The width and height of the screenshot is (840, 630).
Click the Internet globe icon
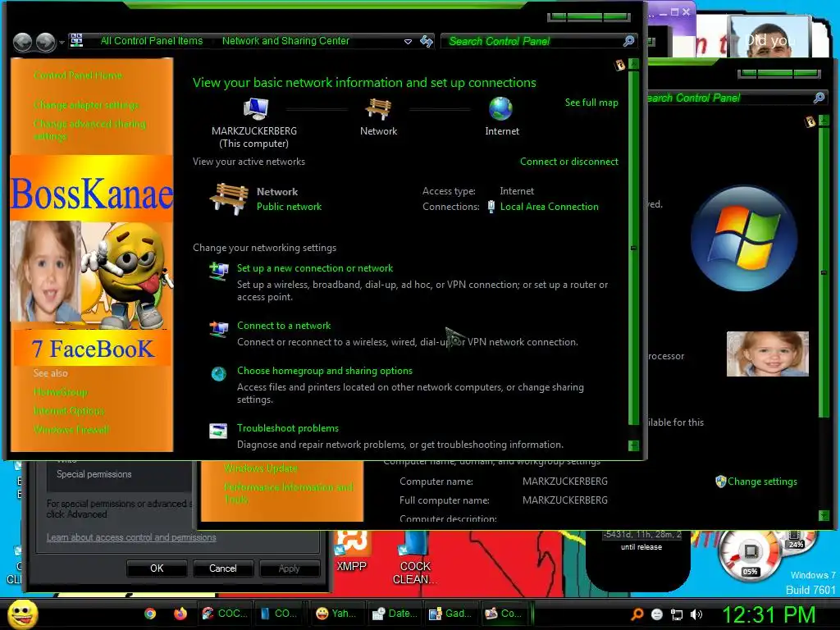[501, 109]
